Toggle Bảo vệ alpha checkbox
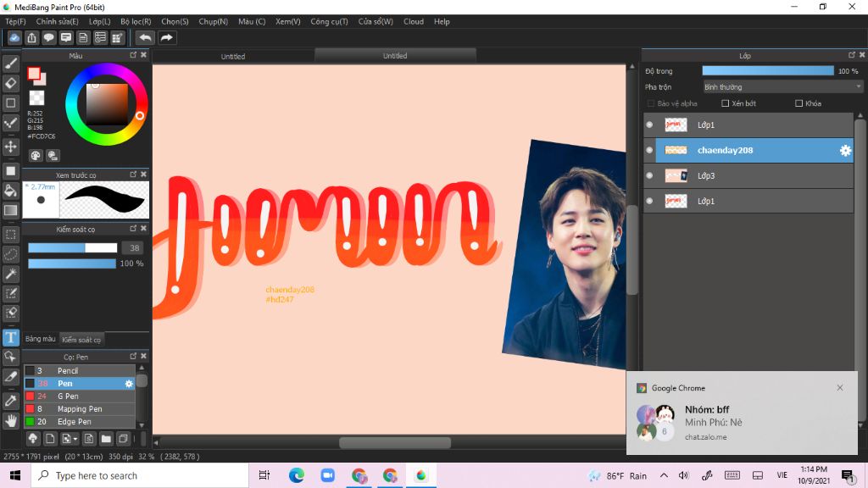This screenshot has height=488, width=868. click(x=651, y=103)
